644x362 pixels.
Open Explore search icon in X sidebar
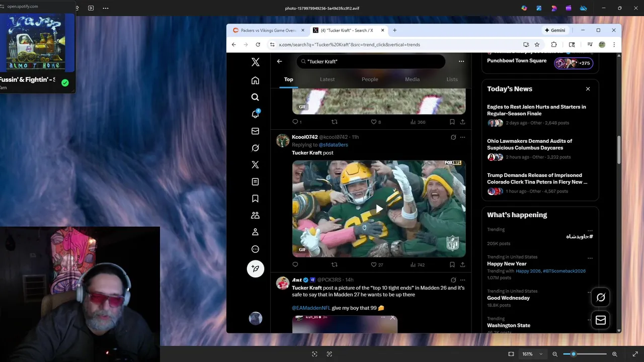tap(255, 97)
